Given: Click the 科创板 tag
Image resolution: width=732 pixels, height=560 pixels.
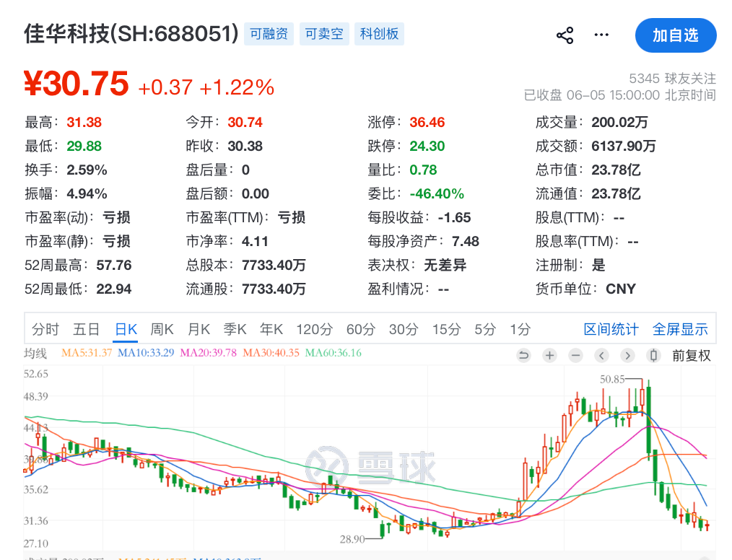Looking at the screenshot, I should coord(379,34).
